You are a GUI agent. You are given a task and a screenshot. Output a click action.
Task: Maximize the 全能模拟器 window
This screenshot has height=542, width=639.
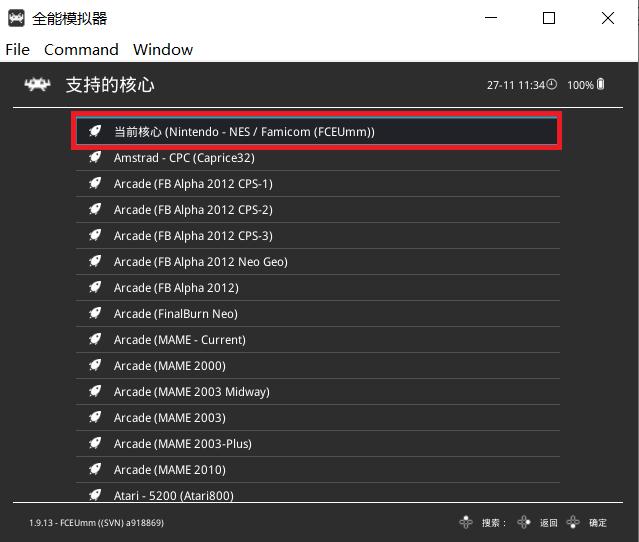549,18
